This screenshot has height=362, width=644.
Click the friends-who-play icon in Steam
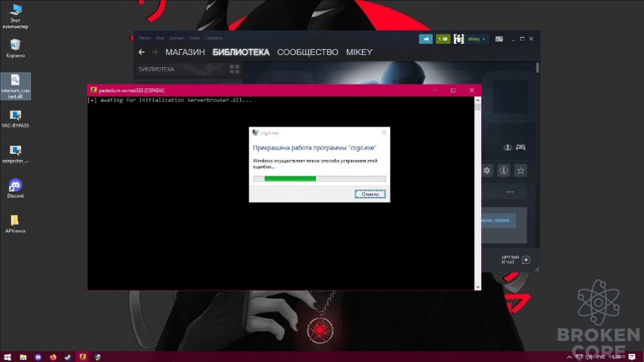508,147
